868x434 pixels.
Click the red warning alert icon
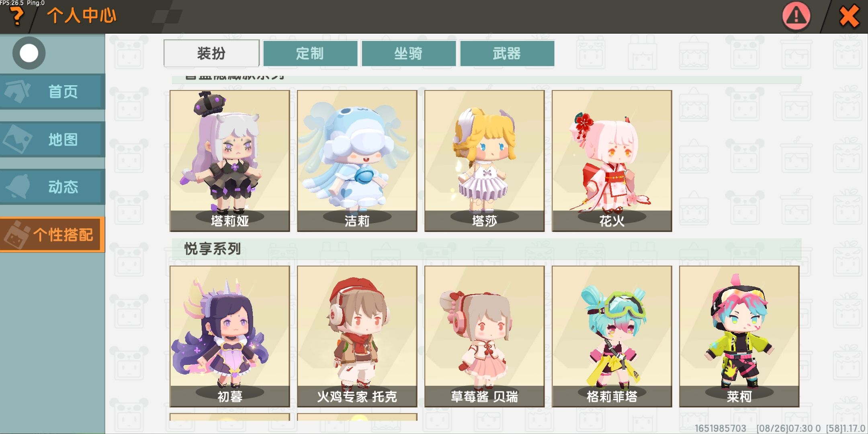coord(796,16)
